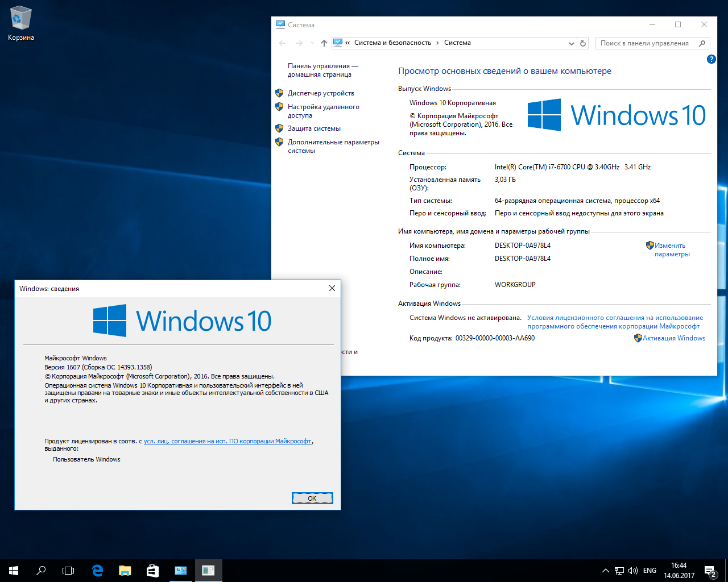Select 'Система' breadcrumb in address bar
The width and height of the screenshot is (728, 582).
point(457,43)
